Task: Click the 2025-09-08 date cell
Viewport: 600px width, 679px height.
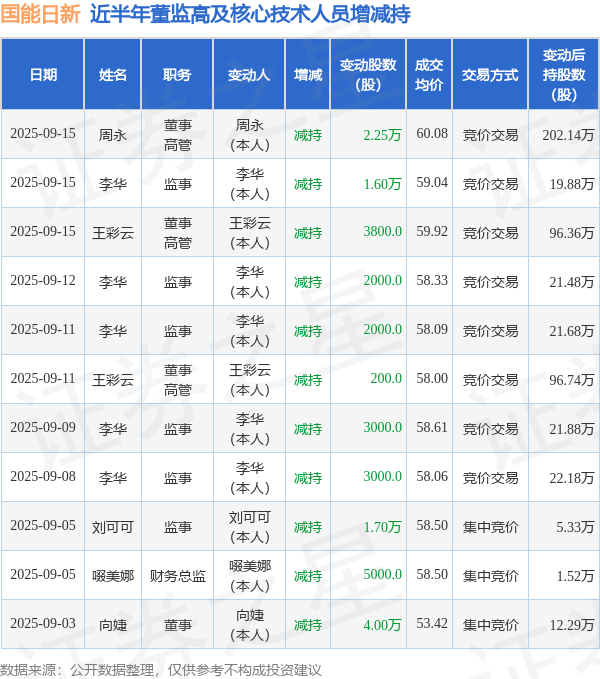Action: click(x=43, y=476)
